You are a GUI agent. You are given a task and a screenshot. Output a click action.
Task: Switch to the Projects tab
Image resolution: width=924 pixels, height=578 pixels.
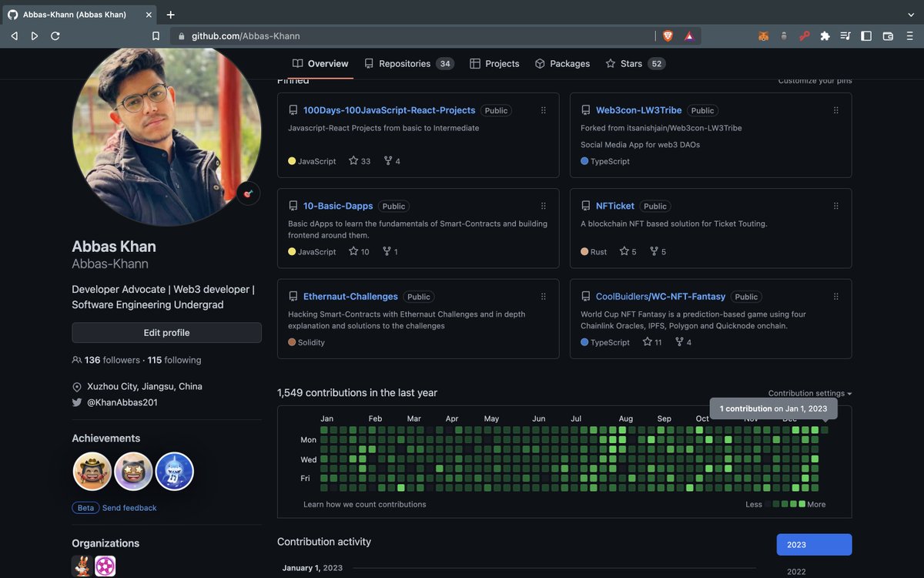(494, 63)
